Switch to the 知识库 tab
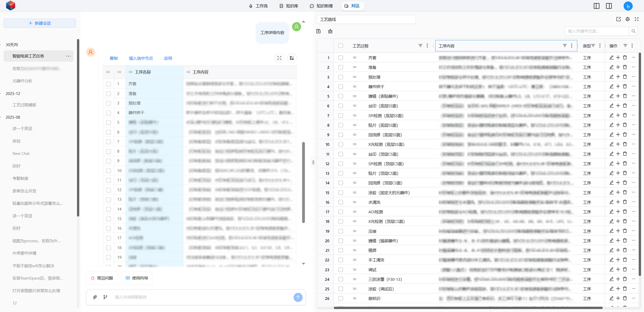This screenshot has width=644, height=312. 289,6
